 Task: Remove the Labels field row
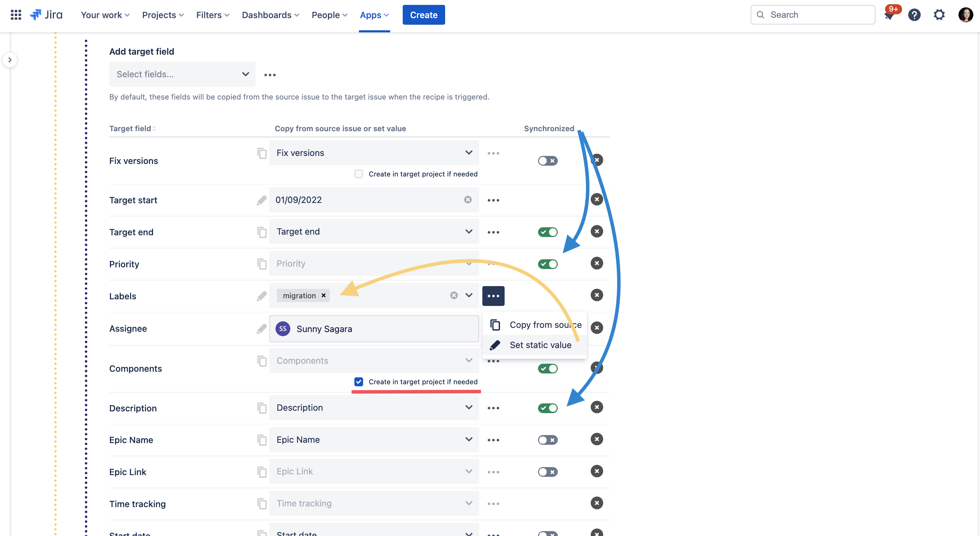[x=596, y=295]
